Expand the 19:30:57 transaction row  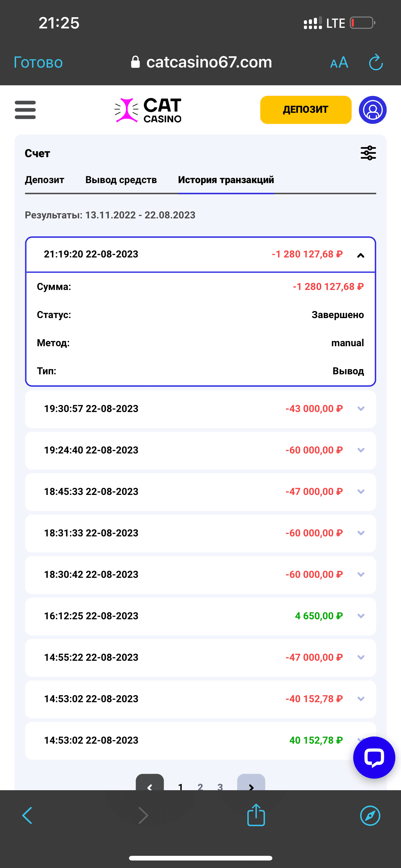coord(200,409)
